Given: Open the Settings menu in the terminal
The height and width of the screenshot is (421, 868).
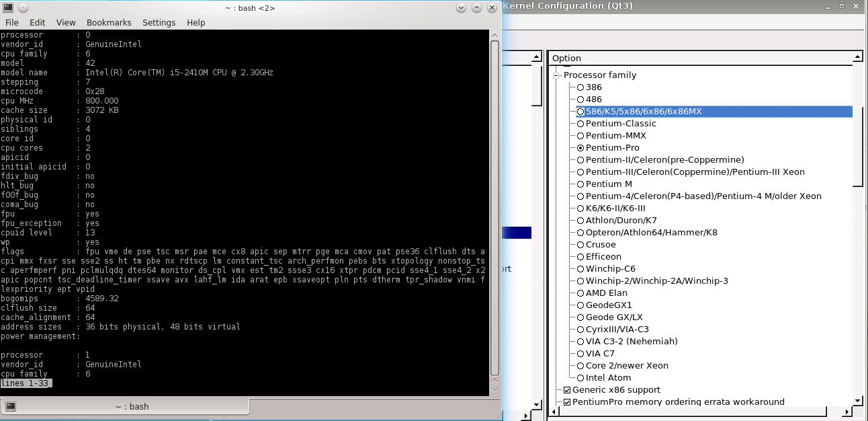Looking at the screenshot, I should click(159, 22).
